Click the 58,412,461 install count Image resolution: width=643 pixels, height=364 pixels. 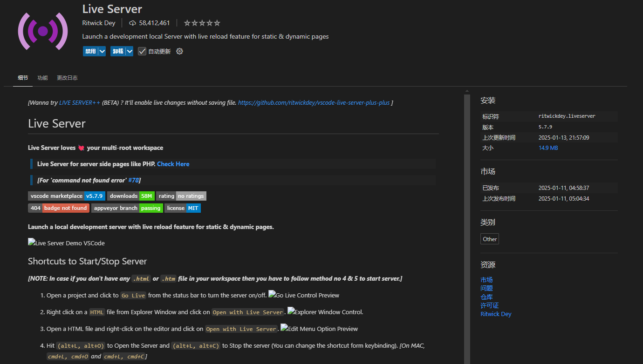tap(154, 23)
